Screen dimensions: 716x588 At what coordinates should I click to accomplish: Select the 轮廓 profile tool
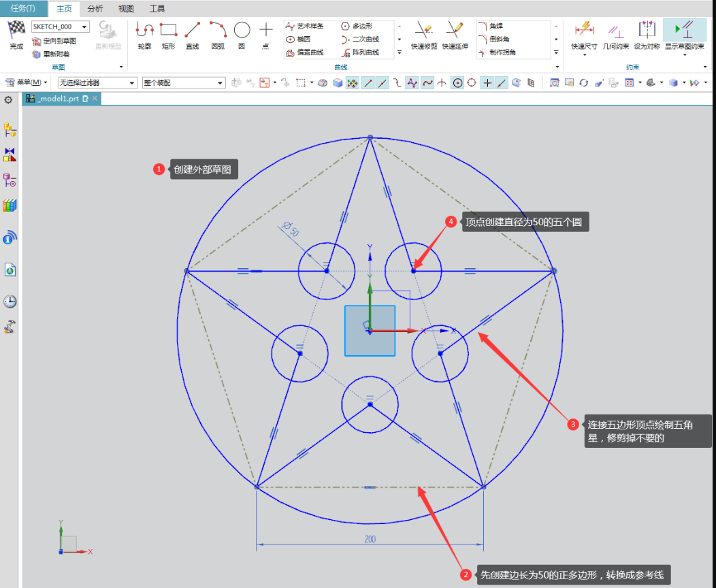point(144,35)
